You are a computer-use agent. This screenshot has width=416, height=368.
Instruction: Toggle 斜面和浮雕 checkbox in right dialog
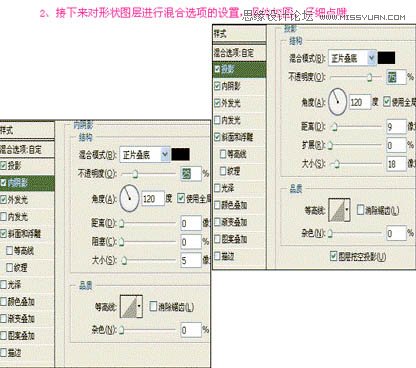tap(217, 137)
